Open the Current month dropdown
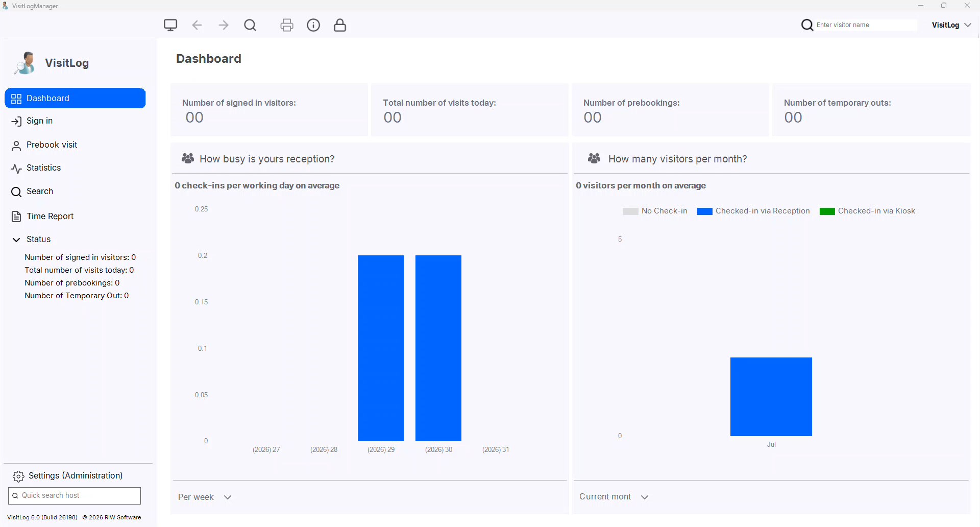This screenshot has height=527, width=980. pos(614,497)
